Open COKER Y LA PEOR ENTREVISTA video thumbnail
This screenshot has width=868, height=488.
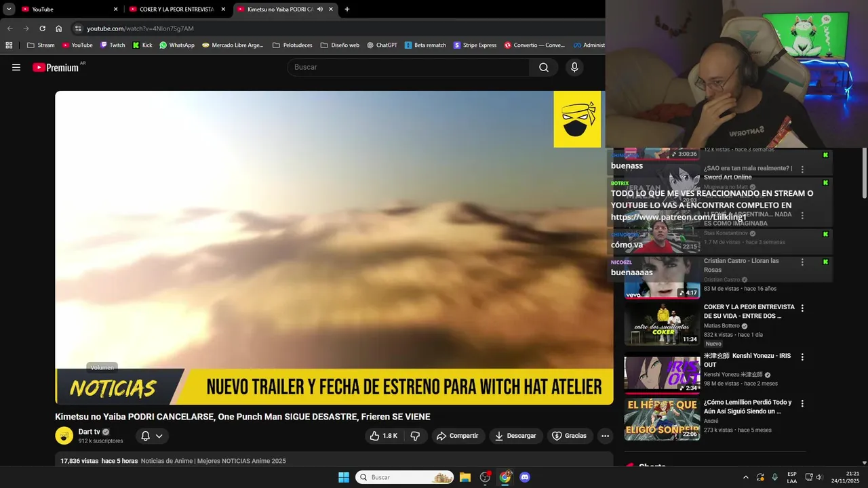[662, 323]
